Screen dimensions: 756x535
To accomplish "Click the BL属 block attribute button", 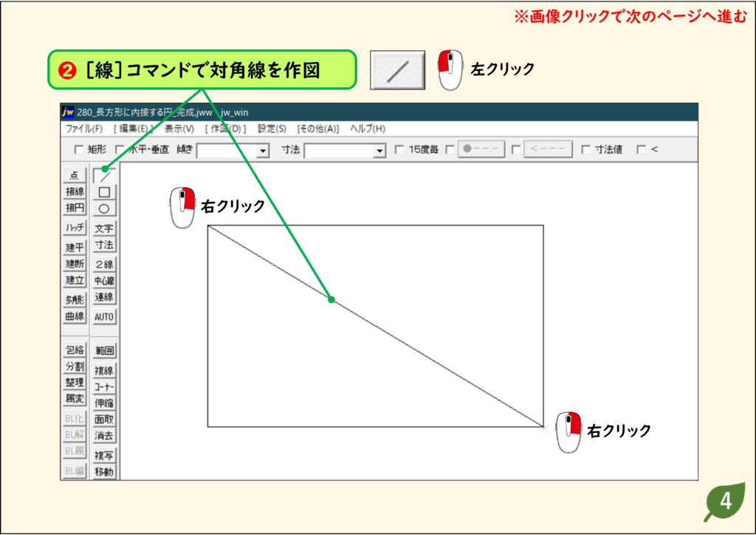I will [x=75, y=451].
